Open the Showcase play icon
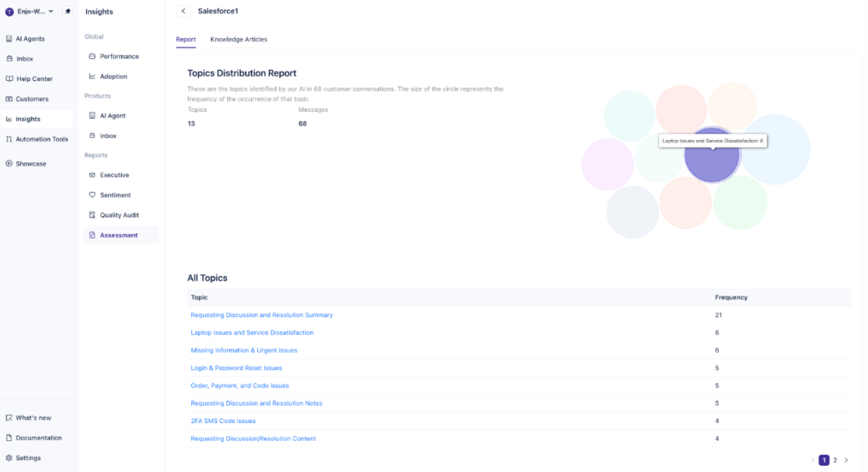868x472 pixels. 9,163
